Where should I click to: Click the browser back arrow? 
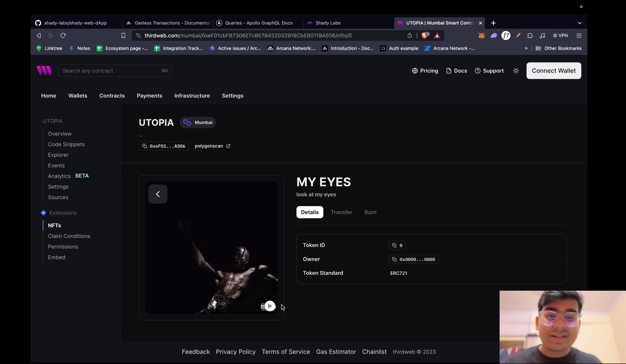tap(39, 35)
